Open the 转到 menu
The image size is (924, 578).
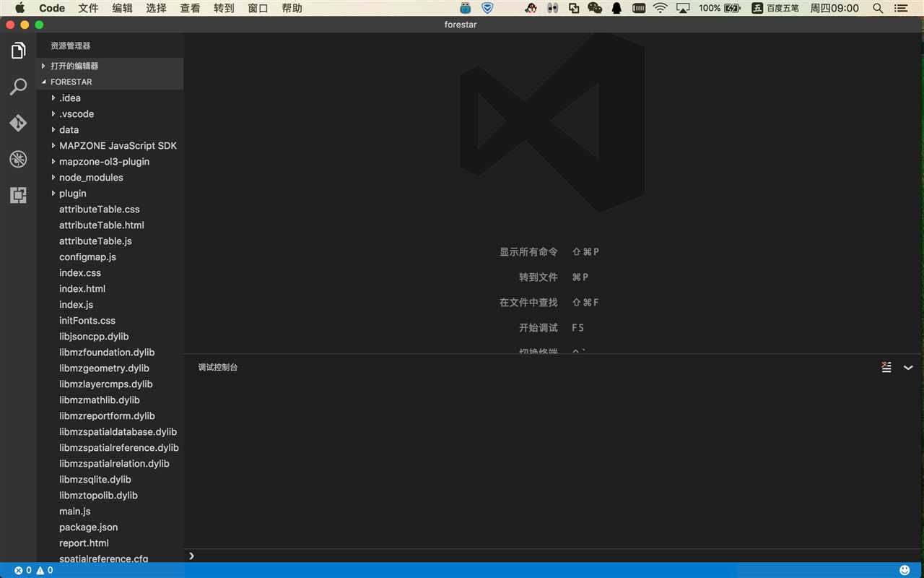click(224, 8)
